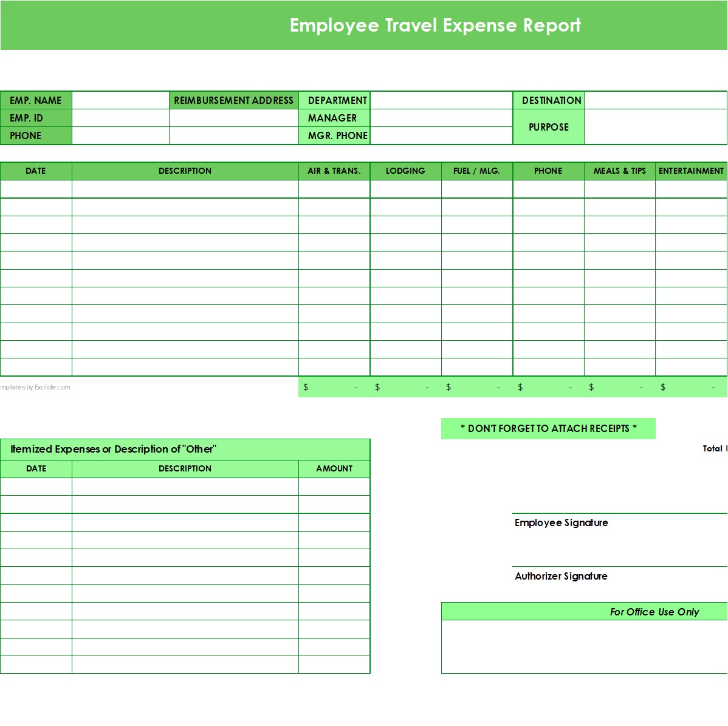Image resolution: width=728 pixels, height=726 pixels.
Task: Select the 'REIMBURSEMENT ADDRESS' label cell
Action: 233,100
